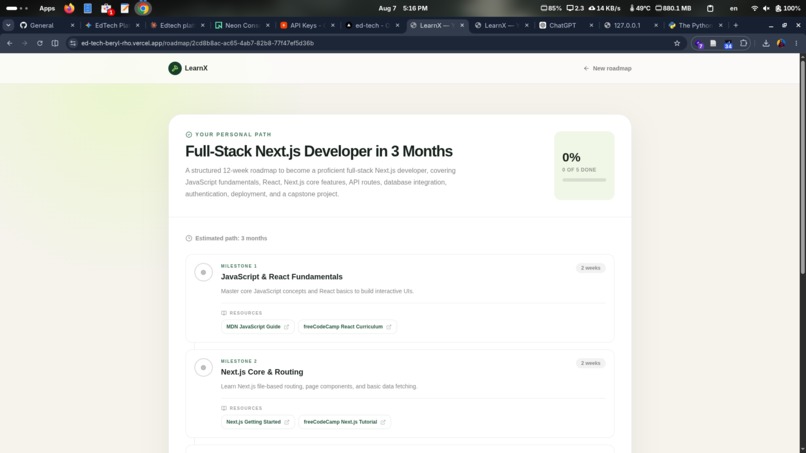Go back via New roadmap link
Image resolution: width=806 pixels, height=453 pixels.
pyautogui.click(x=607, y=68)
